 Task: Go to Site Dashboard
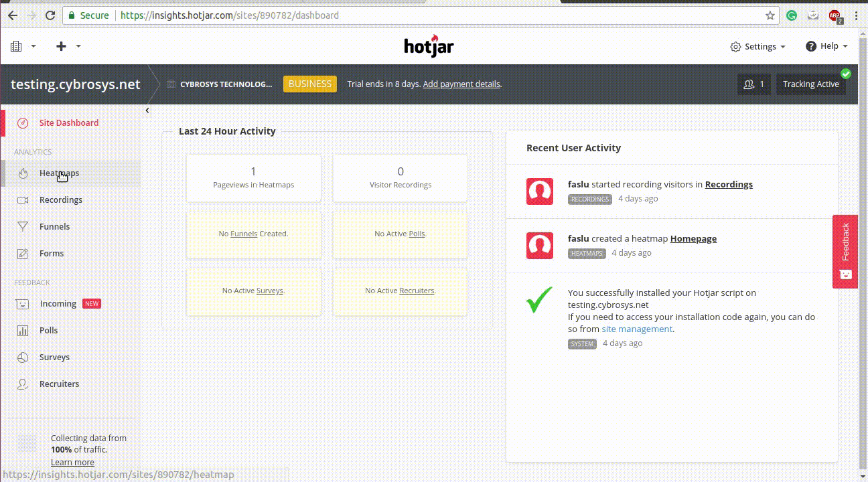click(69, 123)
